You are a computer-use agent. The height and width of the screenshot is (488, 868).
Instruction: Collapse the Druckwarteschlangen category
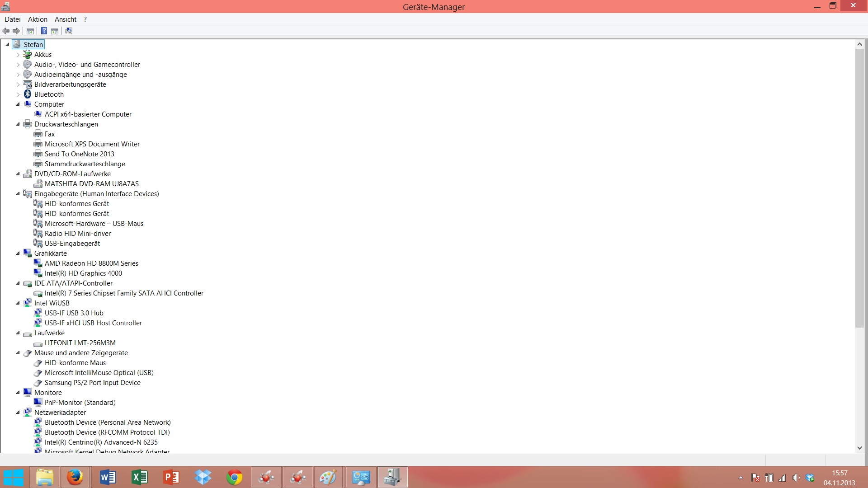pyautogui.click(x=18, y=124)
